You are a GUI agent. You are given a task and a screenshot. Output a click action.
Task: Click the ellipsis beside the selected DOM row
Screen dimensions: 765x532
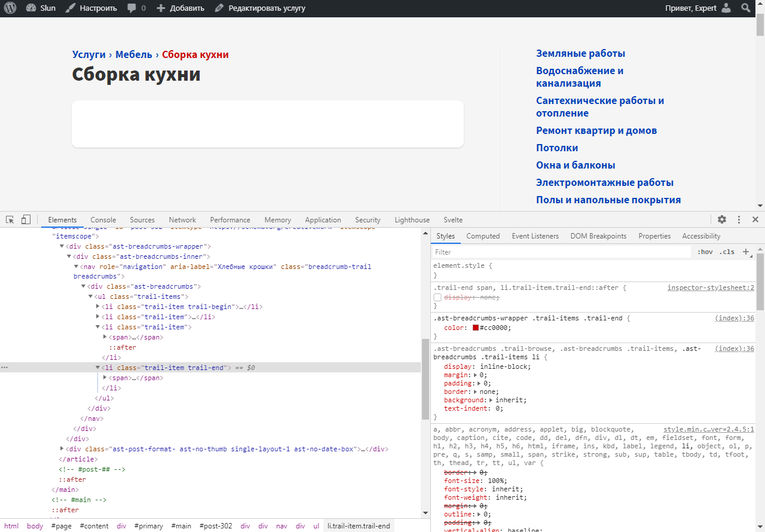click(x=5, y=368)
